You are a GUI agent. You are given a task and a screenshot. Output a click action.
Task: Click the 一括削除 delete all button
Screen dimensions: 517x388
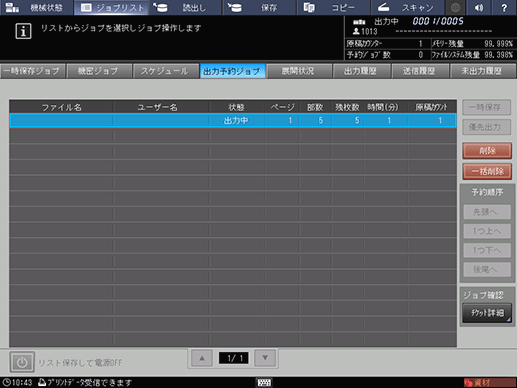(x=487, y=171)
